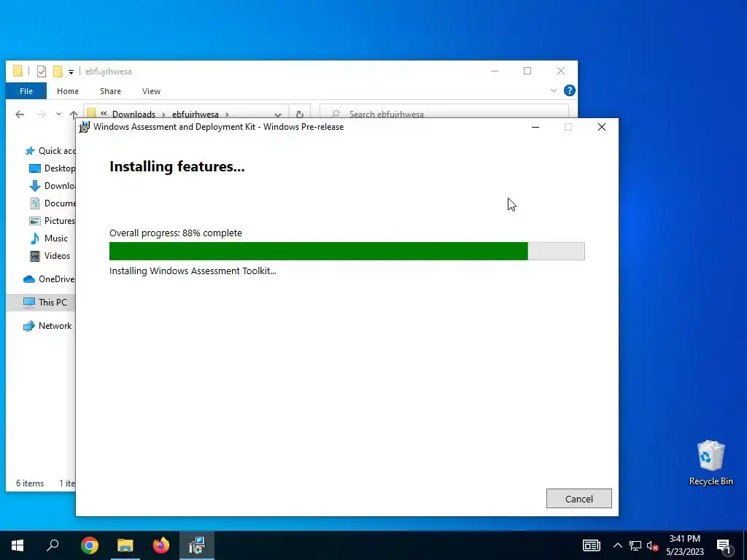Viewport: 747px width, 560px height.
Task: Select Pictures in navigation pane
Action: click(52, 220)
